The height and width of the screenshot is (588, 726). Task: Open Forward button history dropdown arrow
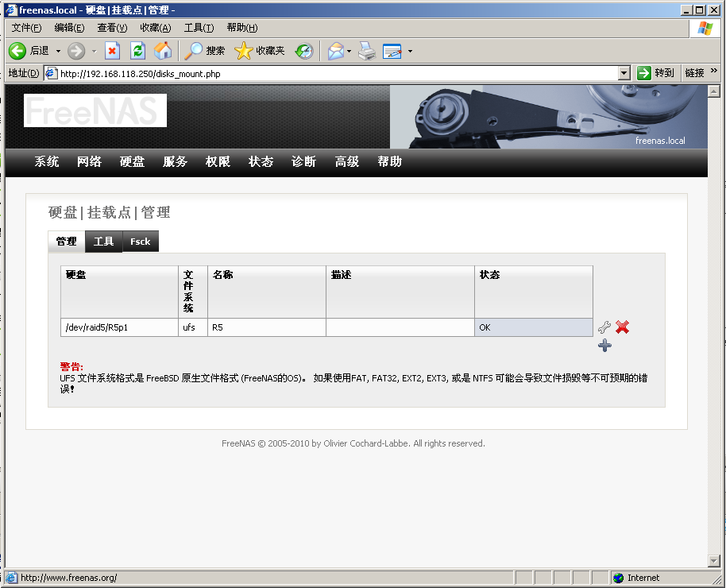[94, 51]
